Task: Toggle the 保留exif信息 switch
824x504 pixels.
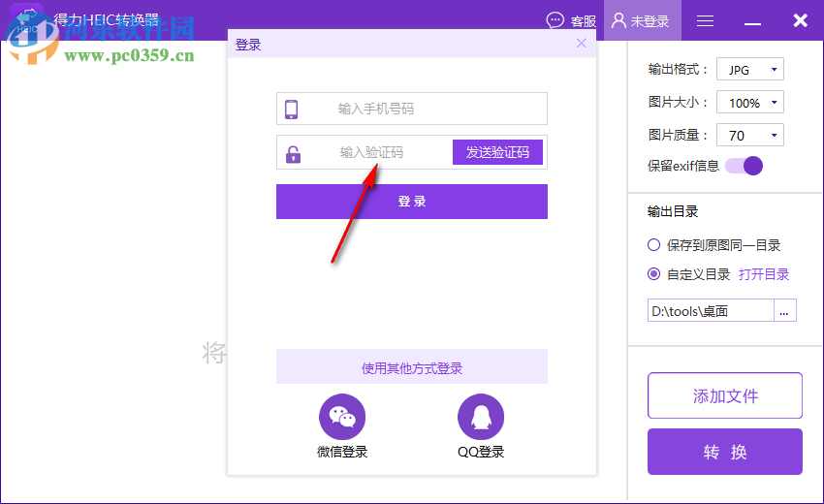Action: pyautogui.click(x=745, y=166)
